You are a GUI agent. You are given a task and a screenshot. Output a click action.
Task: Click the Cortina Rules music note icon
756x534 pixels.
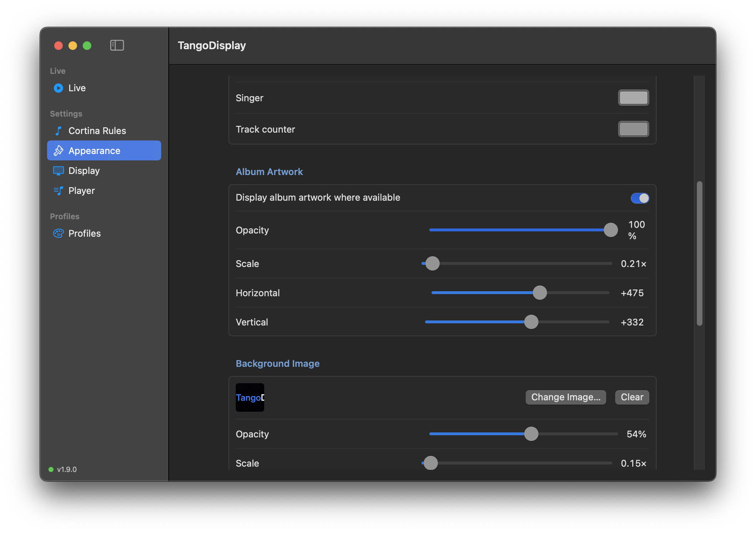58,131
